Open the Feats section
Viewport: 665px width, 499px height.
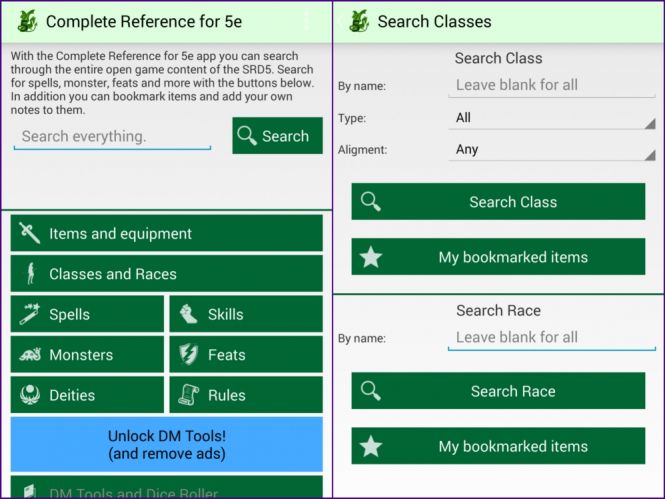tap(246, 354)
